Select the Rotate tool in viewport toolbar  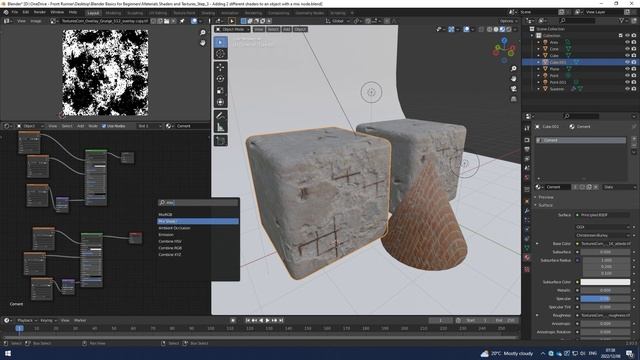[x=220, y=79]
